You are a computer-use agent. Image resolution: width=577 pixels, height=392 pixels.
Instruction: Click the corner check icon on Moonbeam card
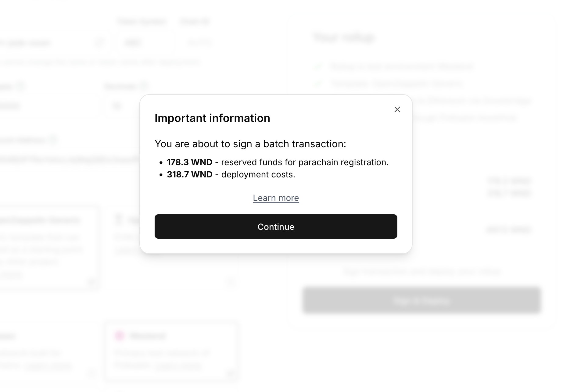(231, 373)
